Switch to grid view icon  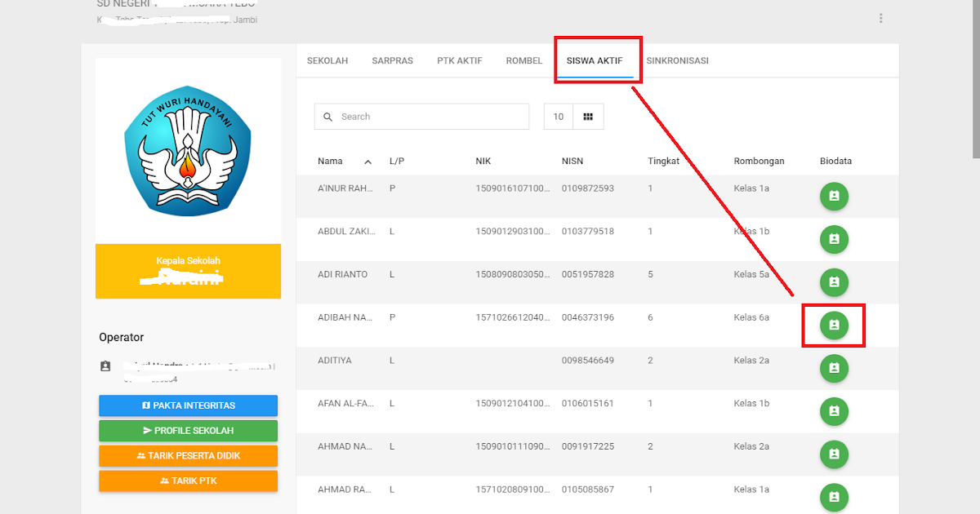pos(588,117)
